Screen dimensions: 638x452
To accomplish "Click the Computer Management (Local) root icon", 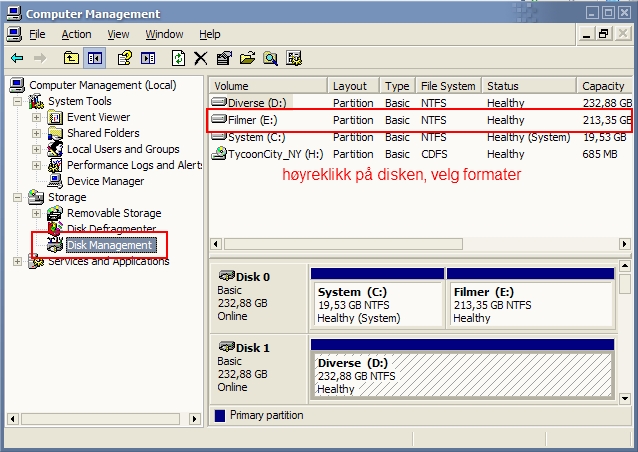I will click(x=17, y=85).
